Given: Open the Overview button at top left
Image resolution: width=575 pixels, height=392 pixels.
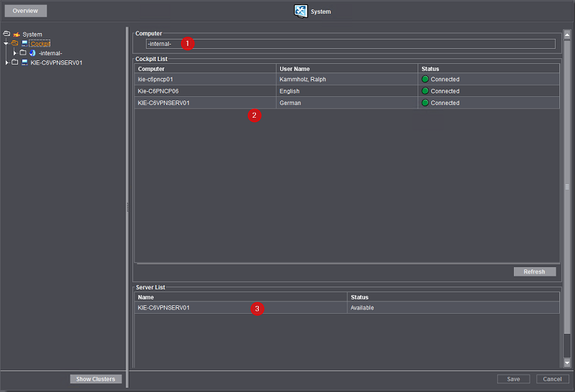Looking at the screenshot, I should coord(25,11).
